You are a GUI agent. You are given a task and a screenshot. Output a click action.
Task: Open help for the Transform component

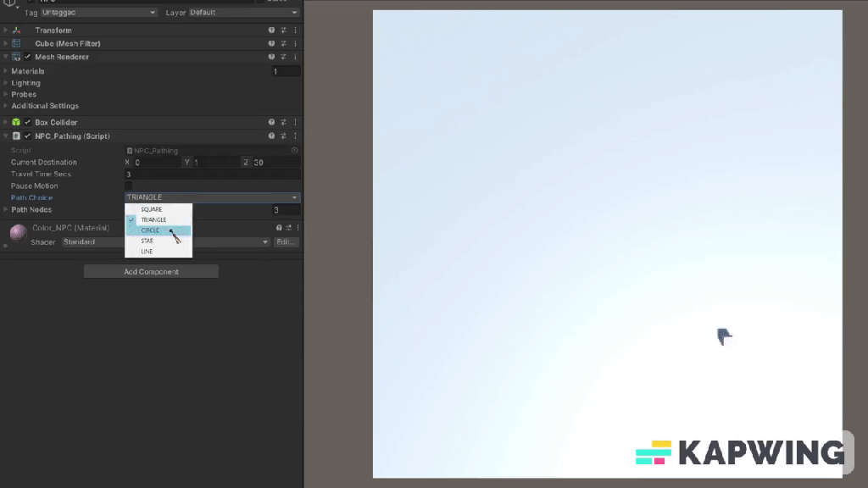click(271, 30)
